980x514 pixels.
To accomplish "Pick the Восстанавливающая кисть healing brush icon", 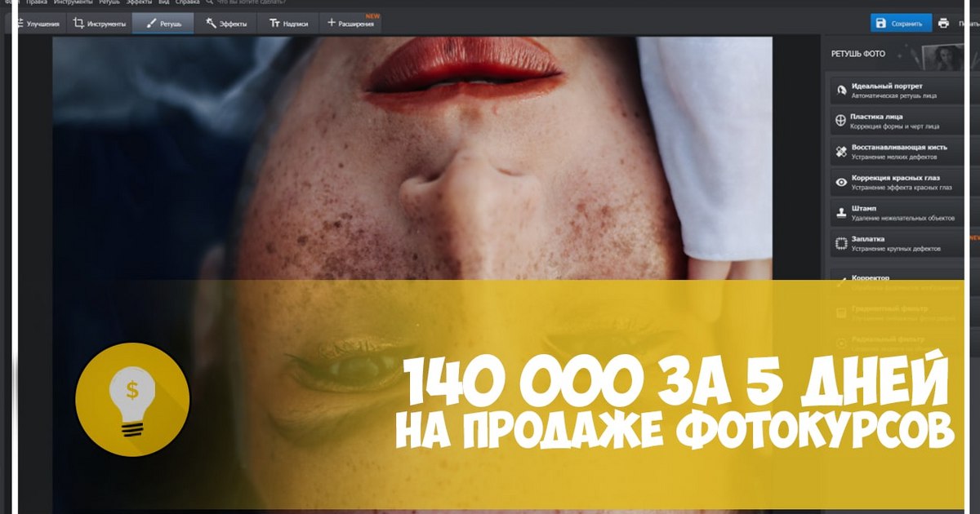I will (840, 152).
